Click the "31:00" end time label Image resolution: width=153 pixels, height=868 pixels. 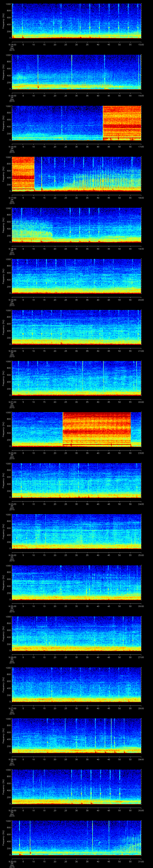click(141, 861)
